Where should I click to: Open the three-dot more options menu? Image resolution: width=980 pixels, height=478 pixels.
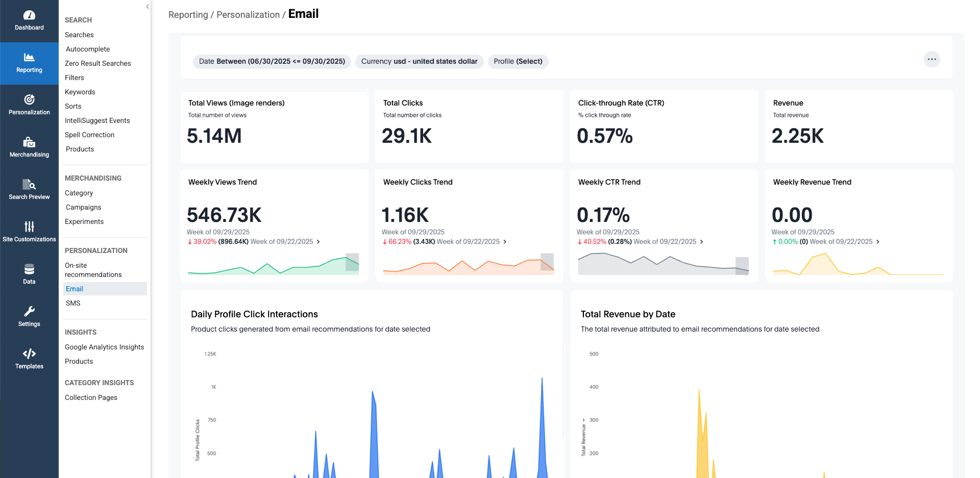coord(932,60)
